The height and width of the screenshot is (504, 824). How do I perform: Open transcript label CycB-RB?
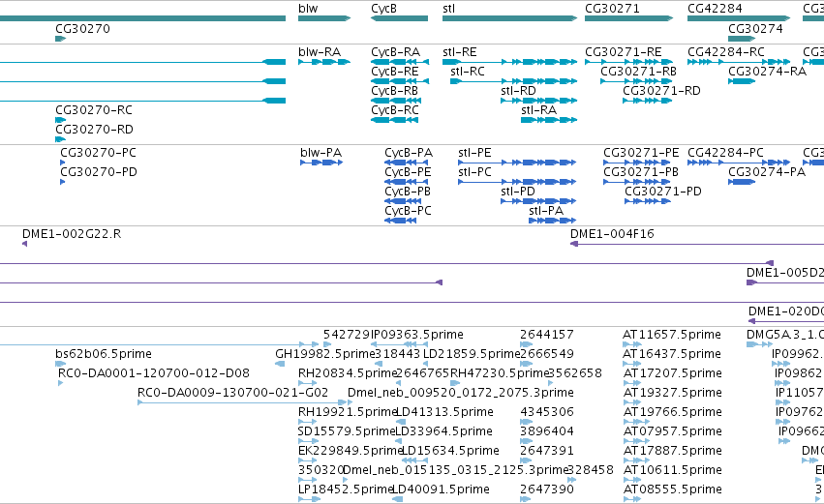[395, 91]
